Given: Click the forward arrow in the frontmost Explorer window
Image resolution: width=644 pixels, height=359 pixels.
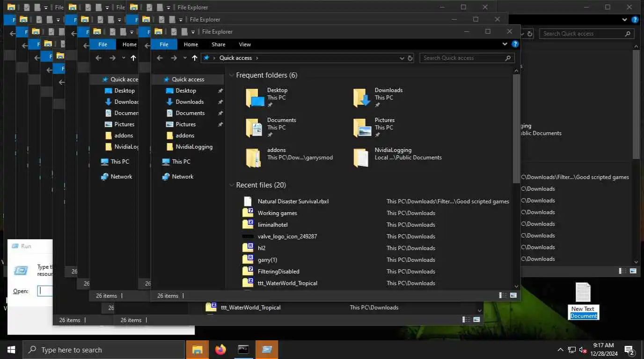Looking at the screenshot, I should click(x=174, y=58).
